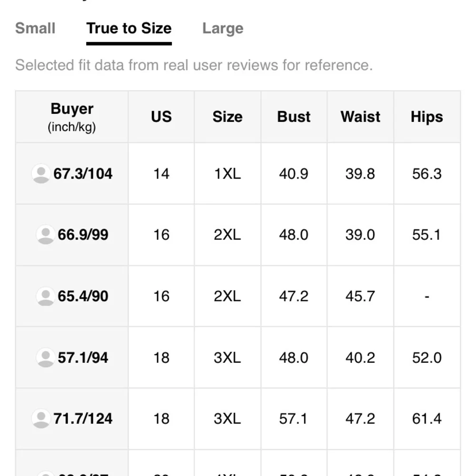Viewport: 476px width, 476px height.
Task: Click the US column header
Action: 161,117
